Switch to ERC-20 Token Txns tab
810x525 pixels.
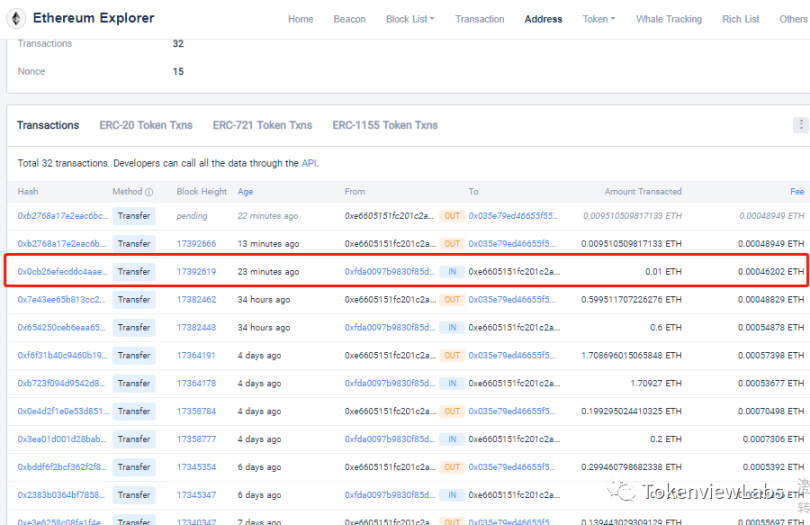[x=146, y=125]
